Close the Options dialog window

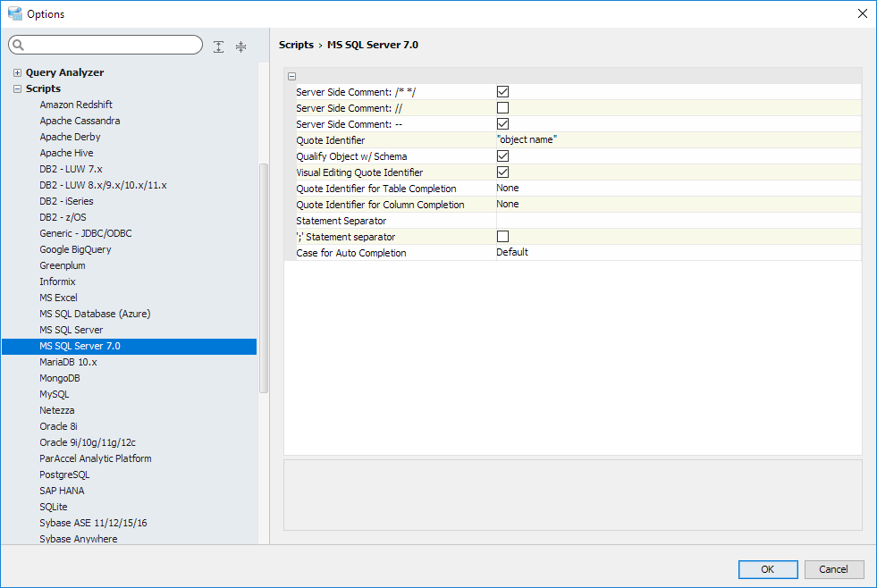(x=862, y=13)
